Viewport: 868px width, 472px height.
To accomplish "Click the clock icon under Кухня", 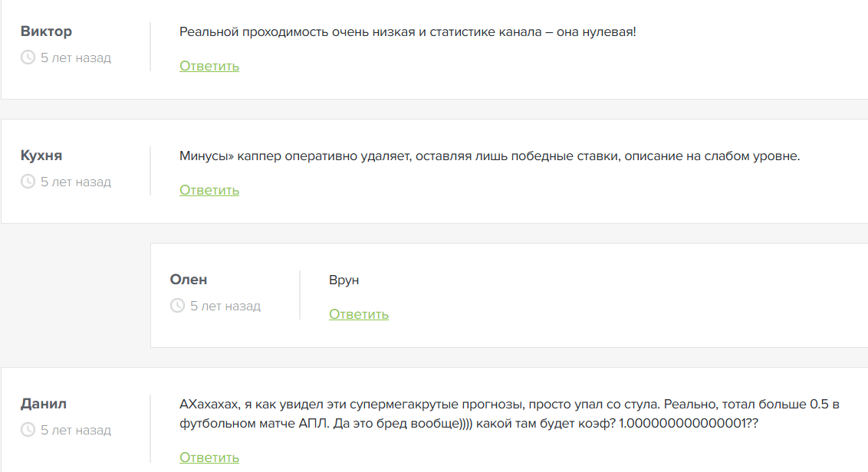I will pyautogui.click(x=28, y=182).
